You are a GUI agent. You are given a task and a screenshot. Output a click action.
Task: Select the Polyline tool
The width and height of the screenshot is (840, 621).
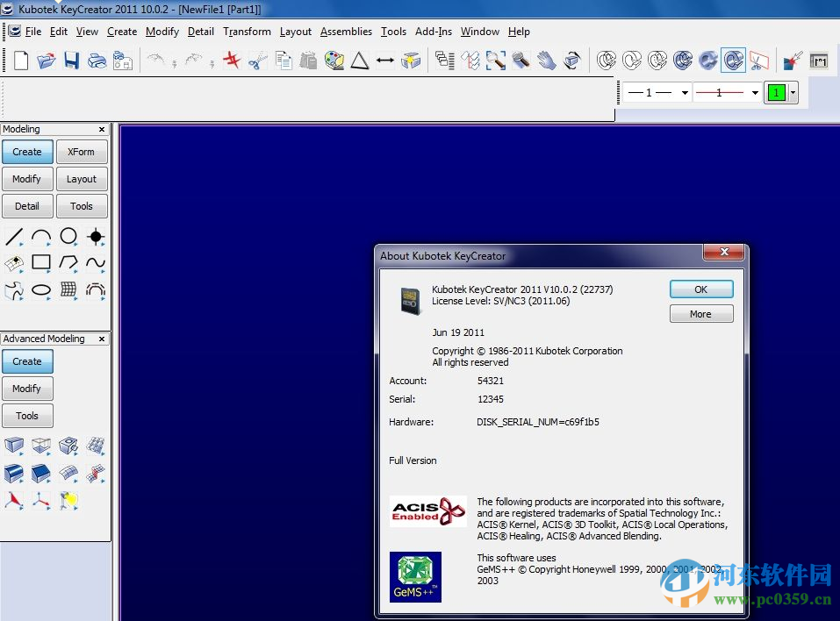coord(68,262)
